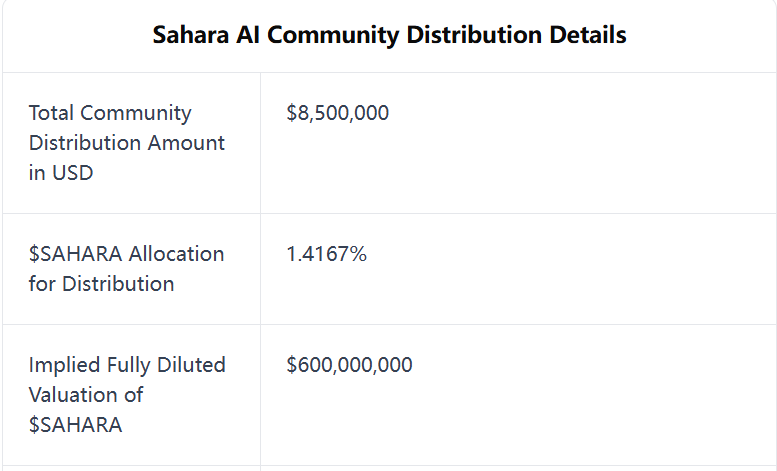The height and width of the screenshot is (471, 777).
Task: Select the $8,500,000 value cell
Action: tap(337, 113)
